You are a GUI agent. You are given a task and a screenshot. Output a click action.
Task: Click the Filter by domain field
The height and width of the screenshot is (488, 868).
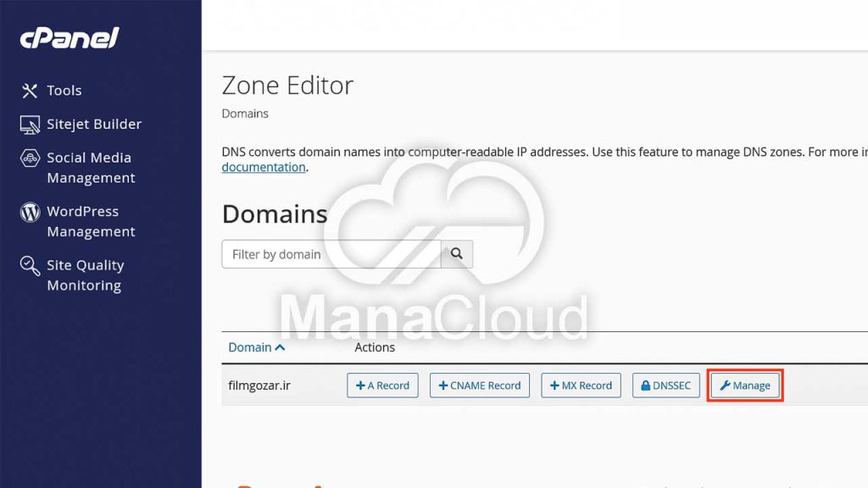(x=331, y=254)
